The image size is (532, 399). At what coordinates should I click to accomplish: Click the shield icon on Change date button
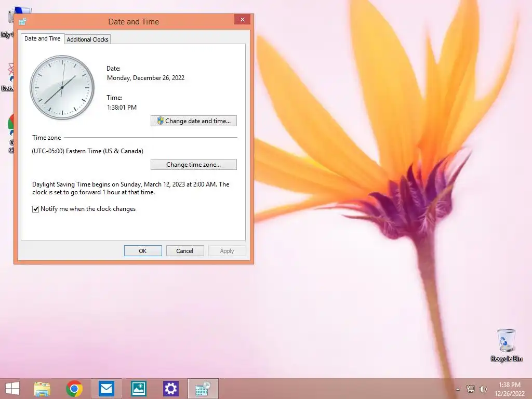pyautogui.click(x=160, y=121)
